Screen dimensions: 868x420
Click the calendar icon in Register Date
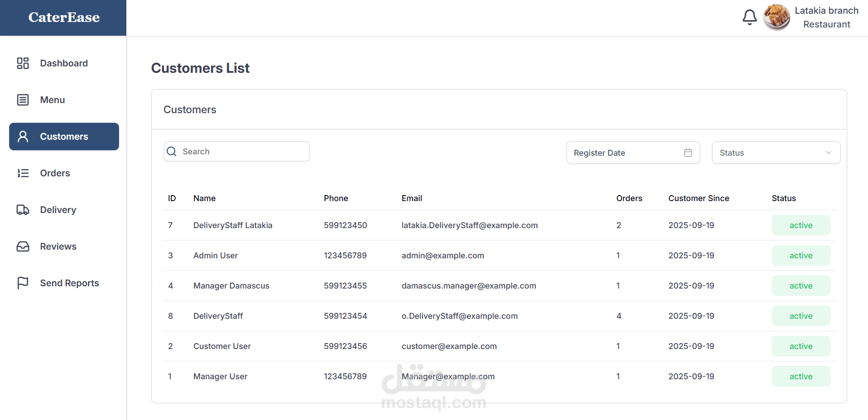point(688,153)
